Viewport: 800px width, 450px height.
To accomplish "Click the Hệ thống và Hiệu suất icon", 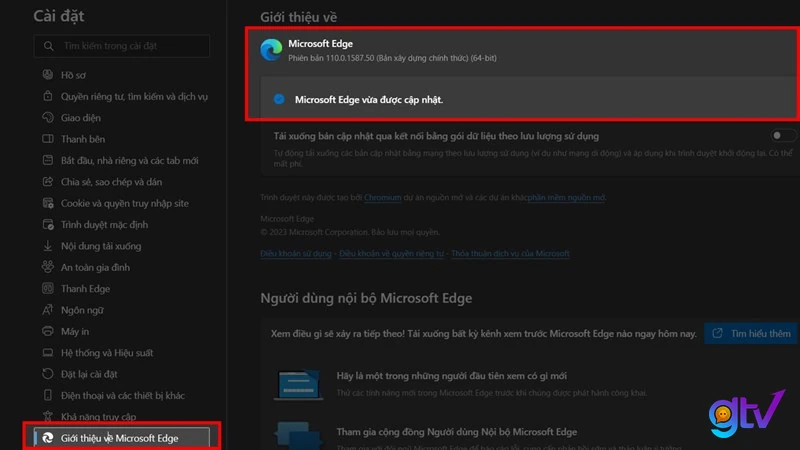I will point(47,353).
